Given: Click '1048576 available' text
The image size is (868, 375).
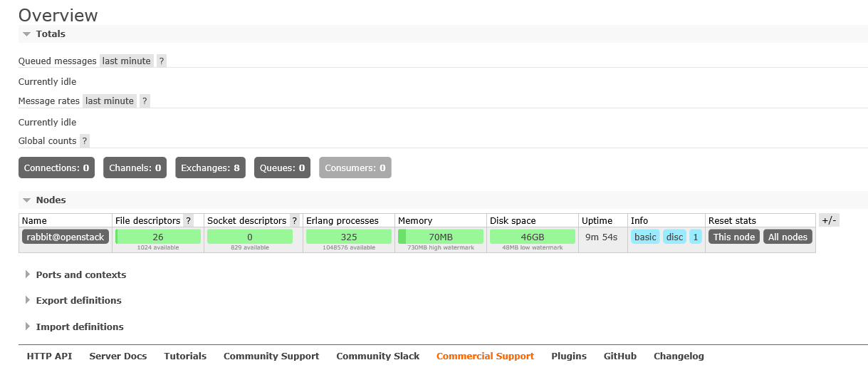Looking at the screenshot, I should [x=349, y=248].
